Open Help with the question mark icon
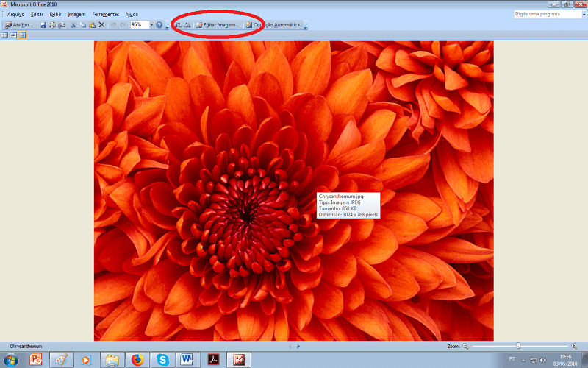The height and width of the screenshot is (368, 588). pyautogui.click(x=159, y=25)
